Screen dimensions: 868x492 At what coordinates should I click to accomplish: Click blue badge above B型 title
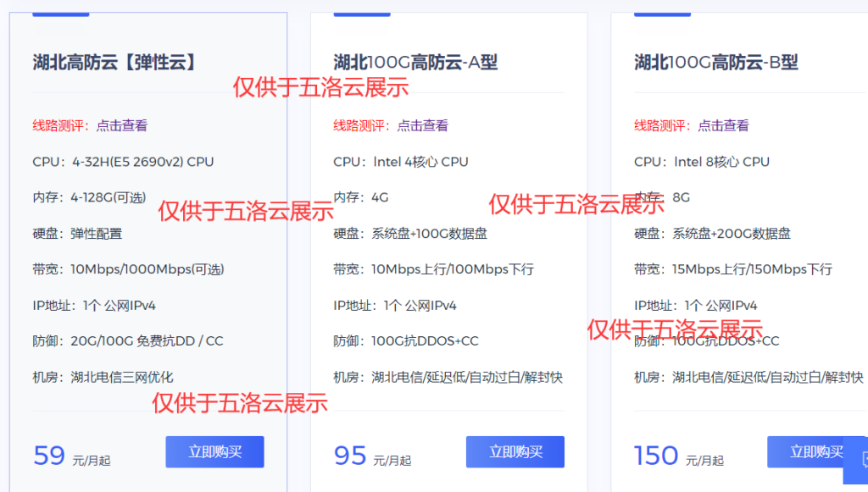(661, 13)
